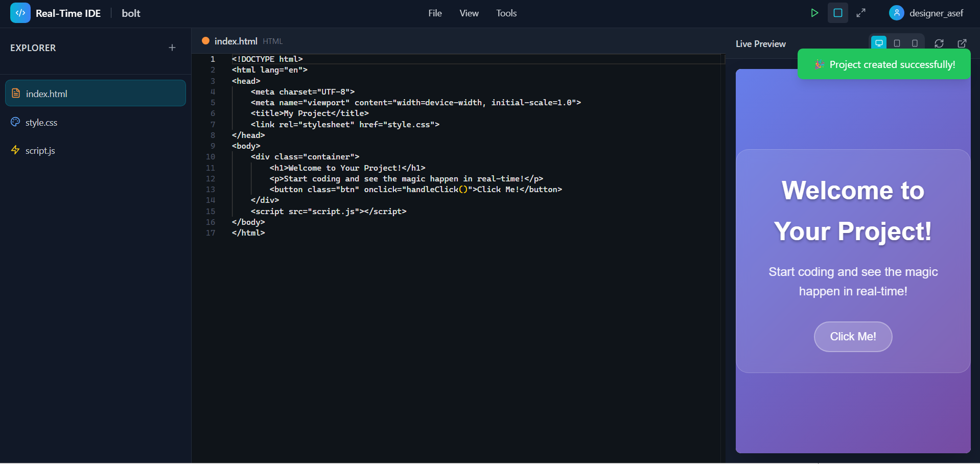The image size is (980, 464).
Task: Run the project with the play icon
Action: (x=814, y=13)
